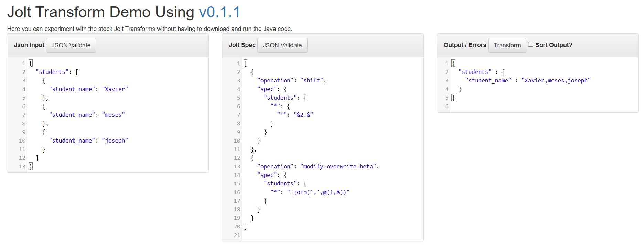Click the "=join(',',@(1,&))" expression in Jolt Spec
This screenshot has width=644, height=248.
318,192
